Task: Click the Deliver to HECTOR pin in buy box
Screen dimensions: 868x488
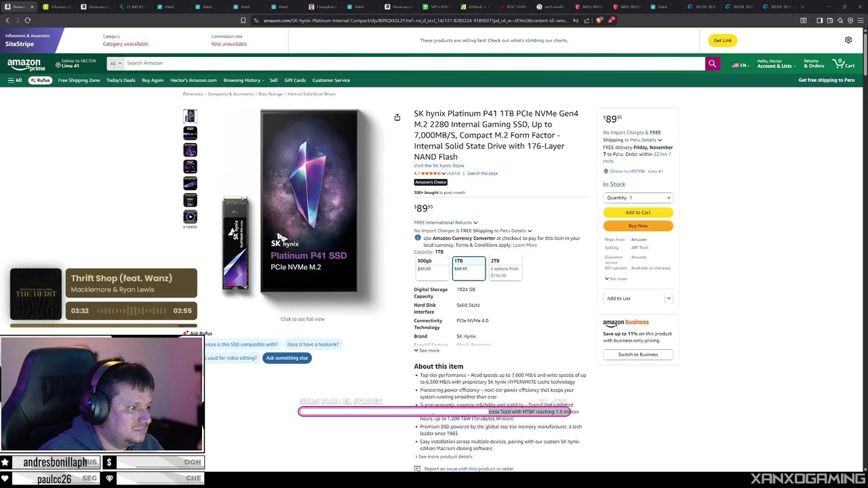Action: click(x=606, y=171)
